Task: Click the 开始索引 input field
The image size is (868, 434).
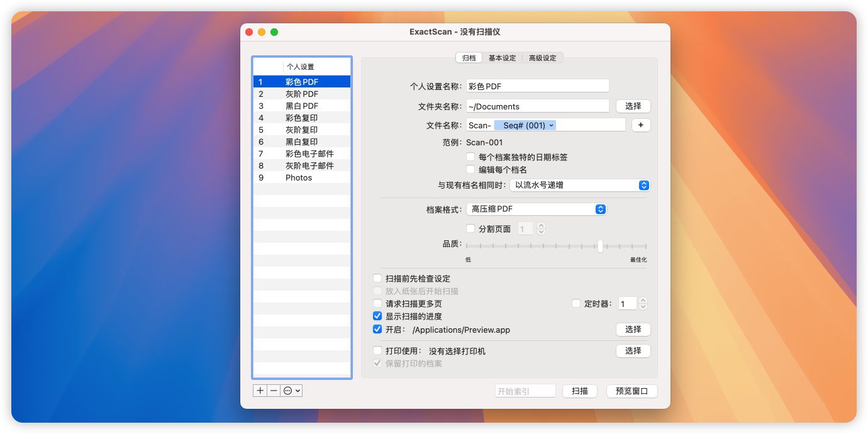Action: coord(525,391)
